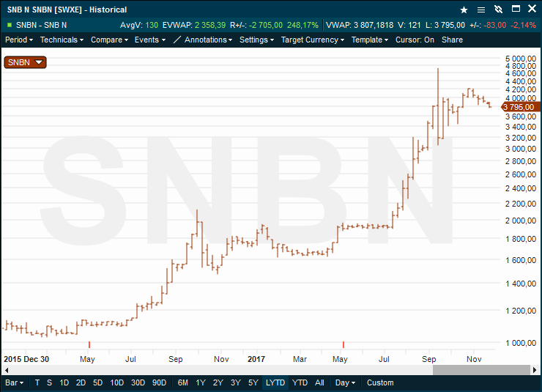Open the Annotations dropdown menu
The image size is (542, 392).
209,40
